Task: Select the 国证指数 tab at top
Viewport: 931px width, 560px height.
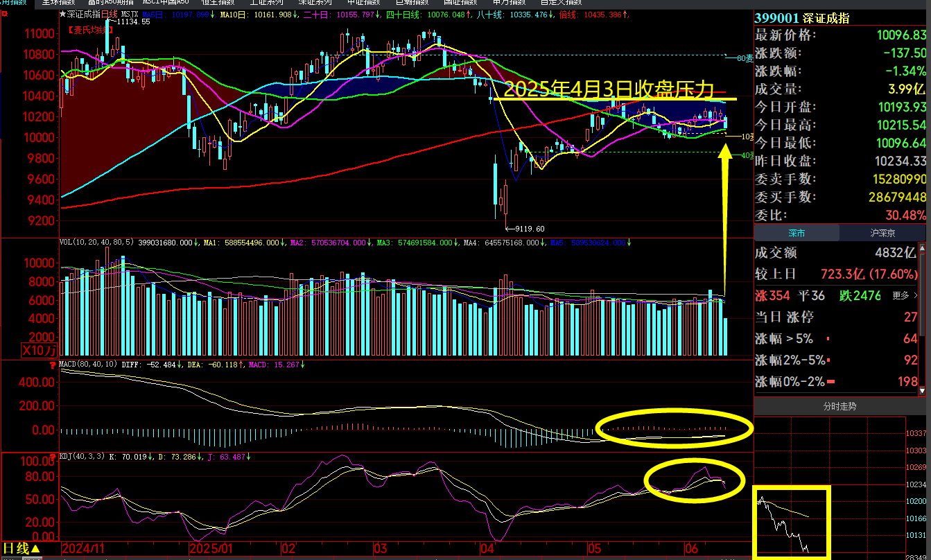Action: click(x=460, y=3)
